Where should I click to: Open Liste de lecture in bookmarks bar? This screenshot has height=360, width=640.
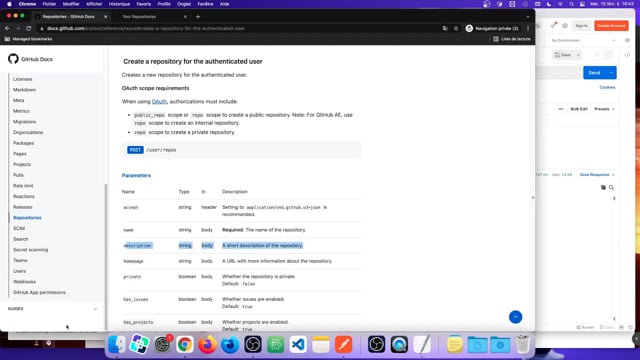point(512,39)
